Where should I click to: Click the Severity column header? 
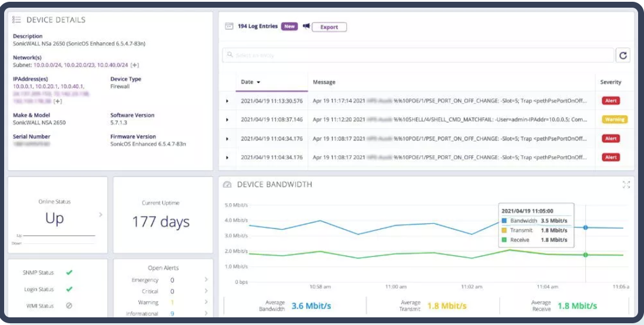[610, 82]
